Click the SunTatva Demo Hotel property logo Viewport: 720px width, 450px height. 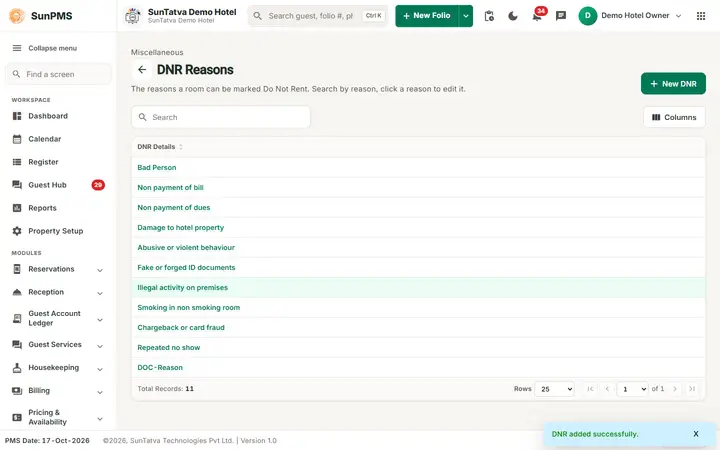[133, 16]
